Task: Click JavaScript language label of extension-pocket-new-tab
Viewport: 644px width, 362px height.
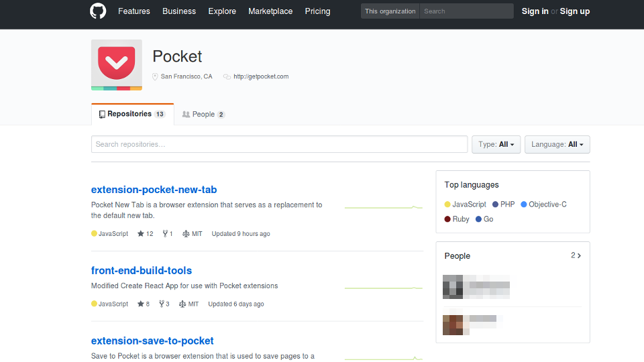Action: coord(113,233)
